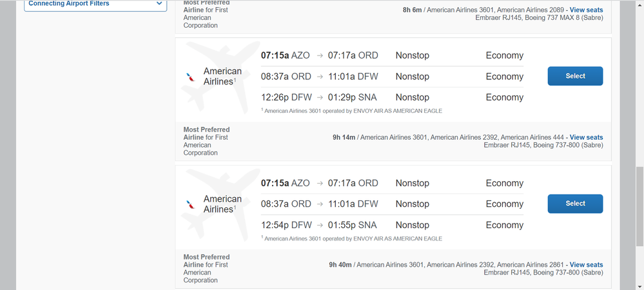Click the scrollbar down arrow
The image size is (644, 290).
[x=639, y=286]
